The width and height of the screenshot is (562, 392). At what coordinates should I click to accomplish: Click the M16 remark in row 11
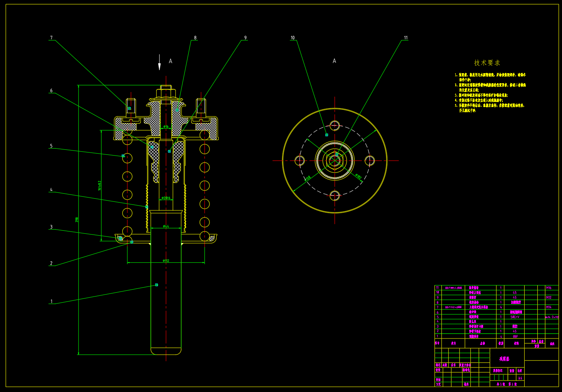tap(549, 288)
